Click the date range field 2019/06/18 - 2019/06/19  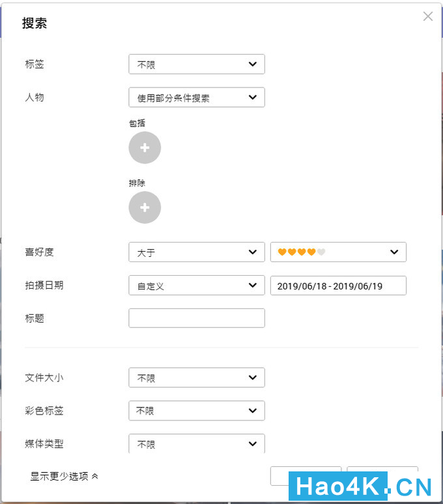[x=338, y=286]
